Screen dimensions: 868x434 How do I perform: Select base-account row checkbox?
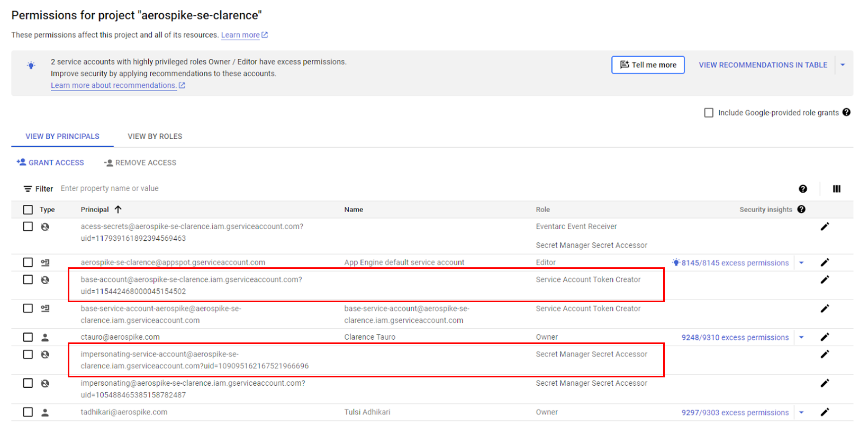28,279
